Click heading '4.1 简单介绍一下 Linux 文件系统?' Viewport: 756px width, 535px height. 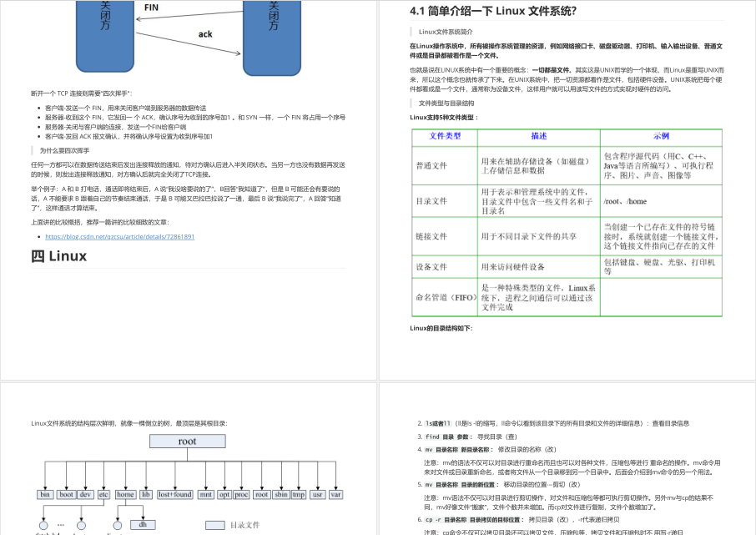[x=493, y=11]
